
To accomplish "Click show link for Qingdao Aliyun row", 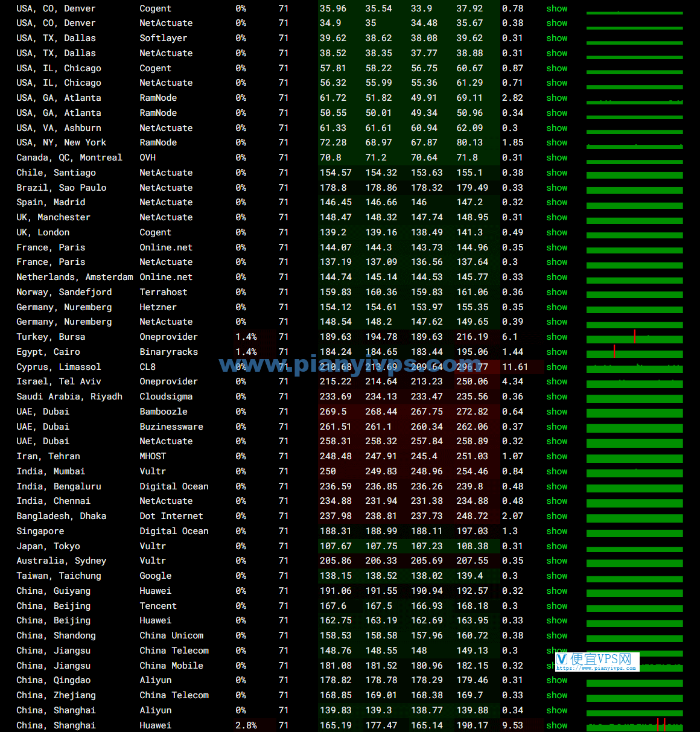I will pyautogui.click(x=556, y=680).
